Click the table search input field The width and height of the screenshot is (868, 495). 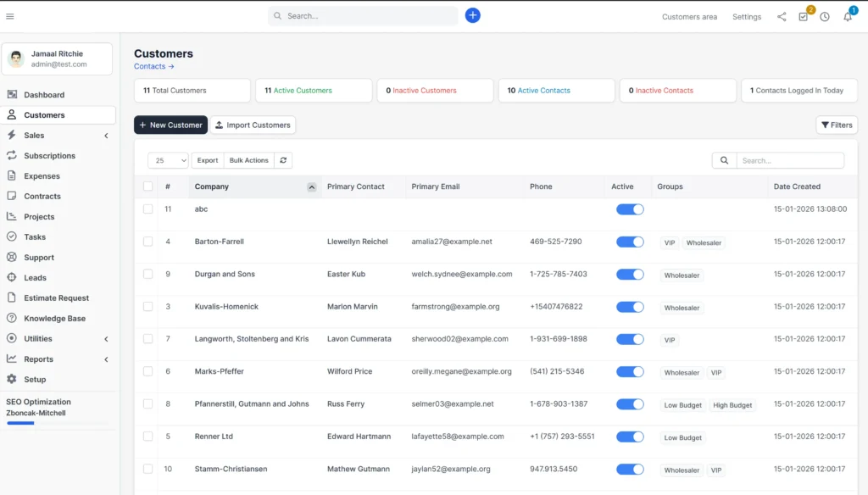click(x=788, y=160)
